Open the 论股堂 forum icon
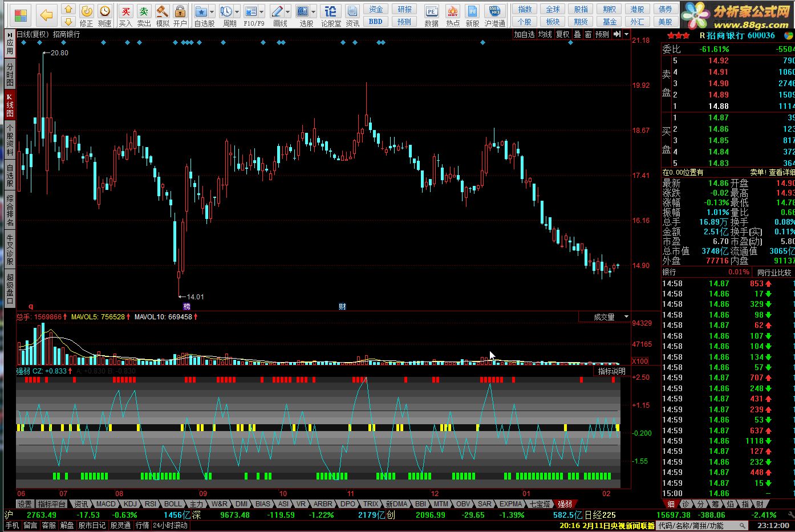 [331, 15]
